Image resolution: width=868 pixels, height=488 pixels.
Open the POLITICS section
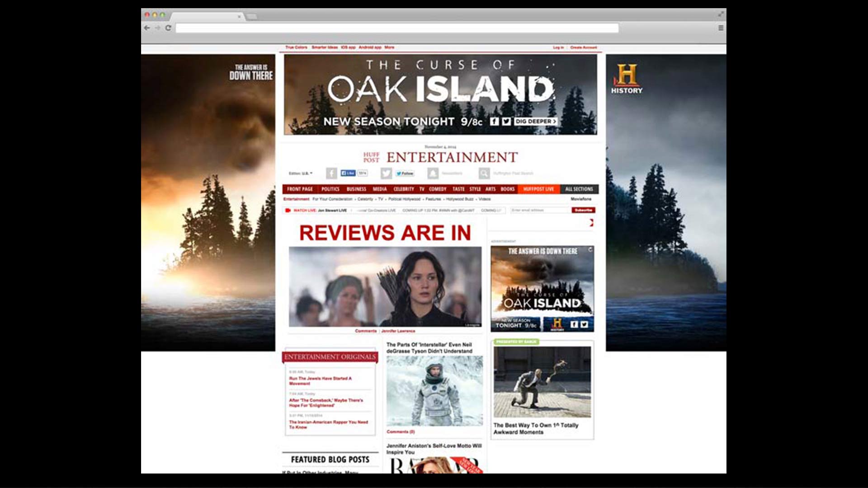330,189
